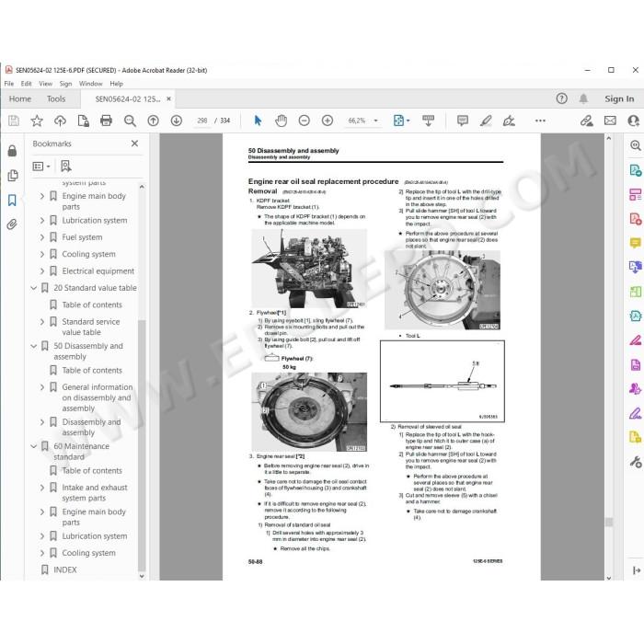Screen dimensions: 644x644
Task: Click the page number input field
Action: pos(202,121)
